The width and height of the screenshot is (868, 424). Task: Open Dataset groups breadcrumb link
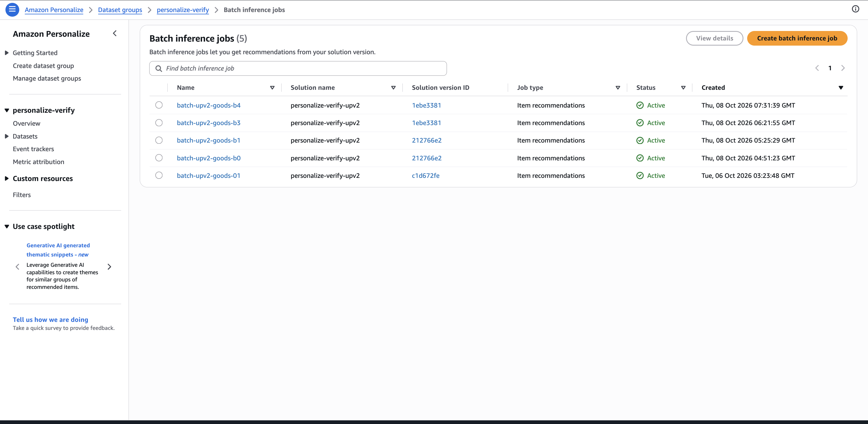(x=120, y=10)
